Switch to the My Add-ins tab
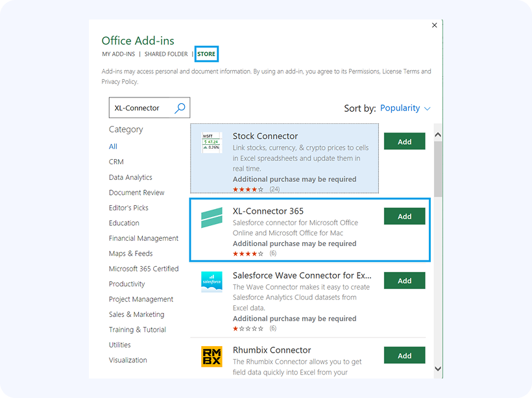Viewport: 532px width, 398px height. coord(118,55)
